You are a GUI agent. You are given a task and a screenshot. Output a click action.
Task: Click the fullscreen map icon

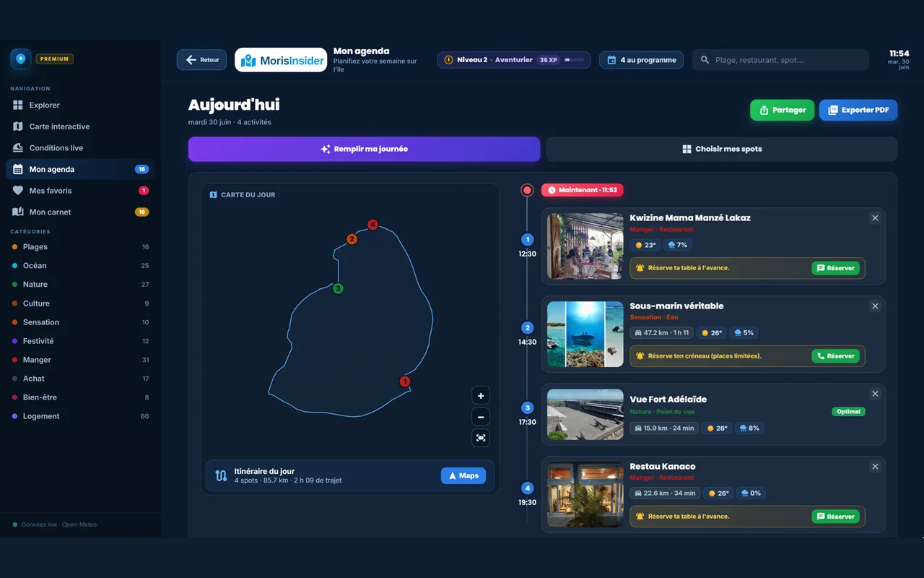click(x=481, y=438)
